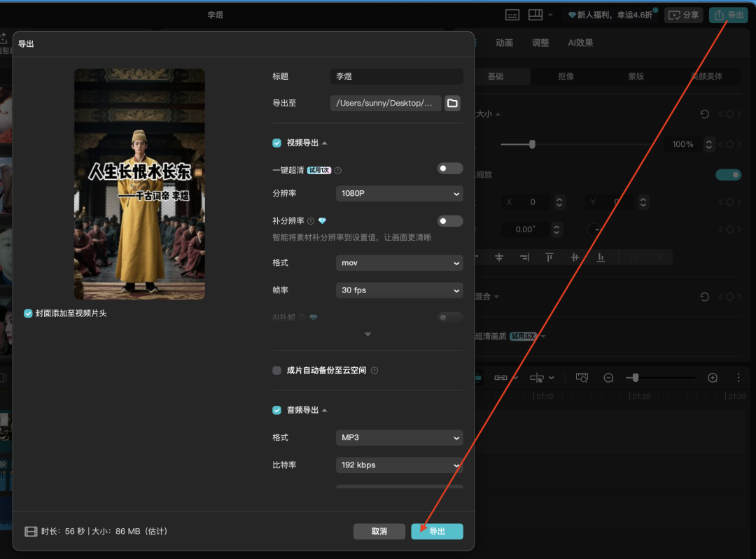Click the zoom out magnifier above the timeline

point(609,377)
